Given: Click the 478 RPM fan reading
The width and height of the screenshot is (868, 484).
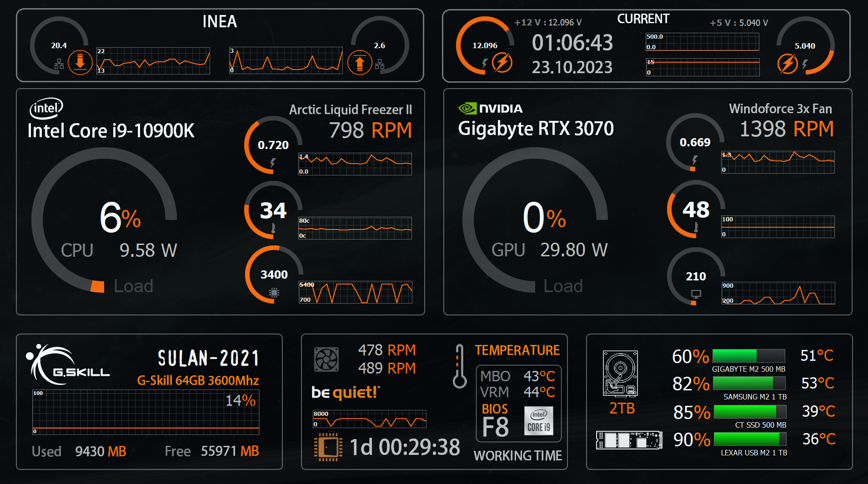Looking at the screenshot, I should click(x=387, y=350).
